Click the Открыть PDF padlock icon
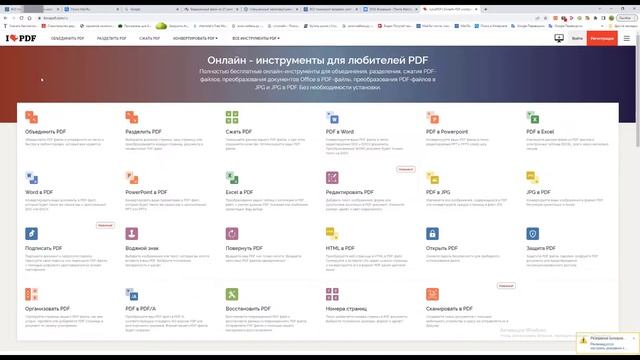 [x=432, y=233]
